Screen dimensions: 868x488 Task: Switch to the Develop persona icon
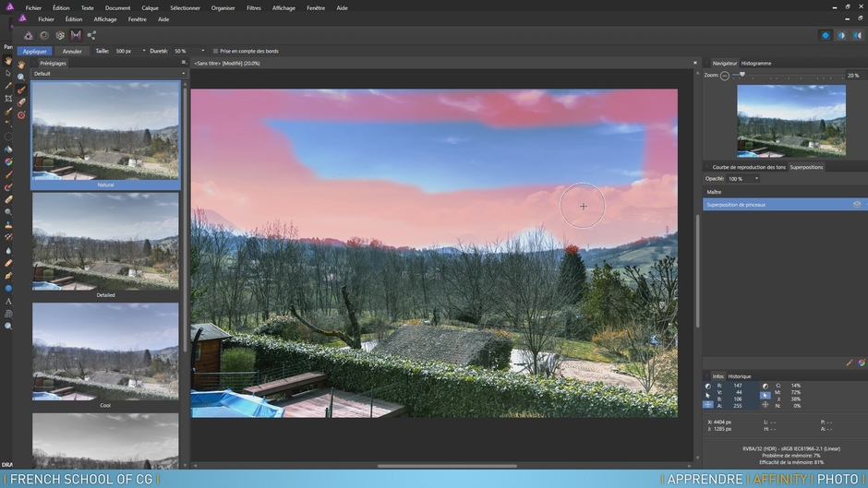coord(60,35)
